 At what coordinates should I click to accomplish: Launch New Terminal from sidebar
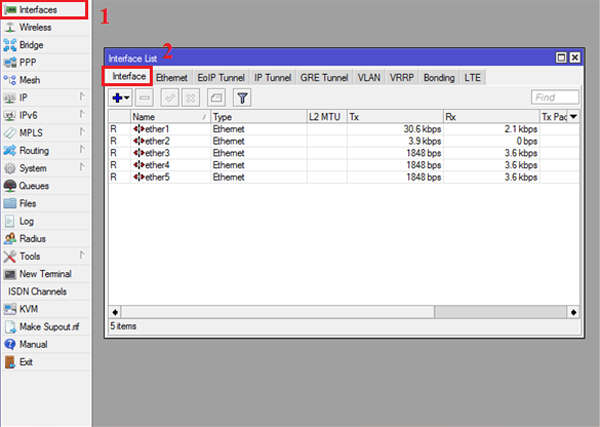[x=43, y=273]
